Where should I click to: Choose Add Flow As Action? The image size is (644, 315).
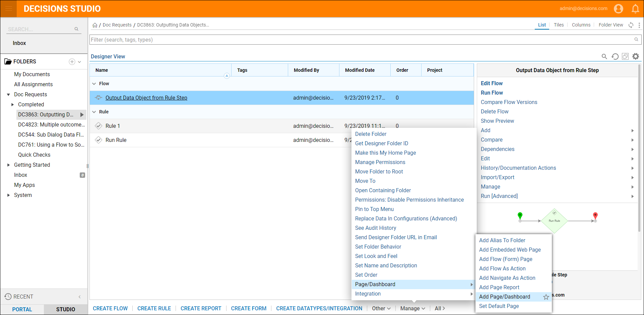tap(502, 268)
